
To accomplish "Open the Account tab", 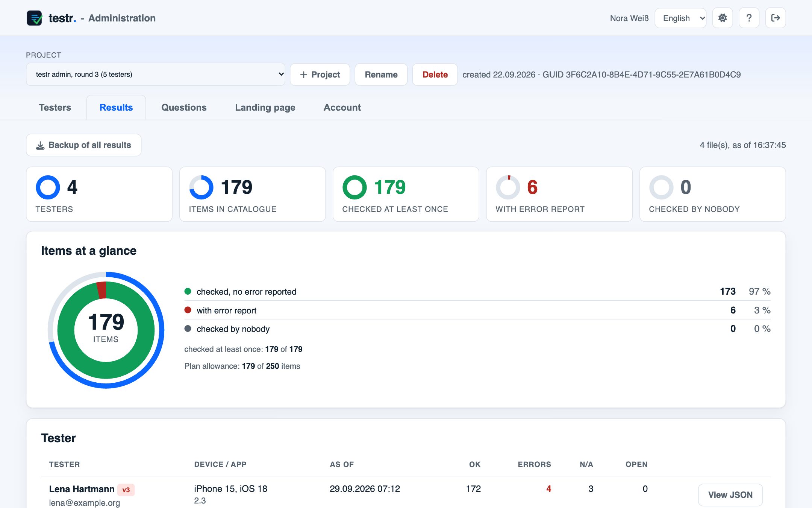I will coord(342,107).
